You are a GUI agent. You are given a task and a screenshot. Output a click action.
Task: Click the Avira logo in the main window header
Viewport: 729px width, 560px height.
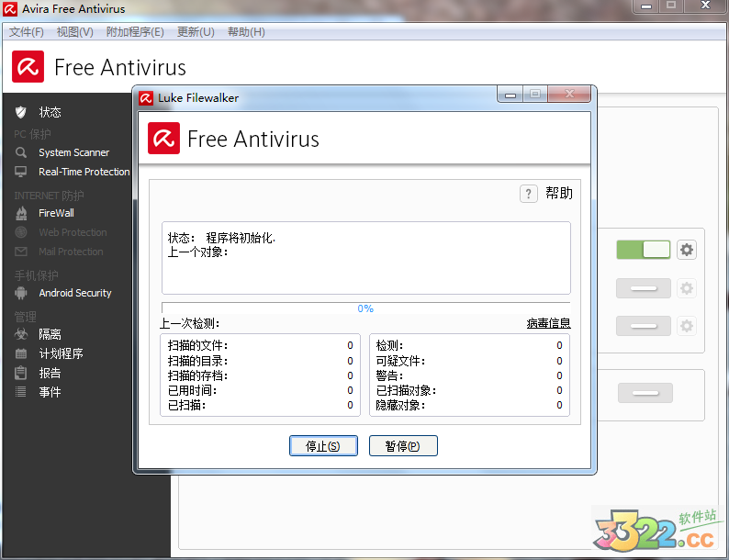28,66
